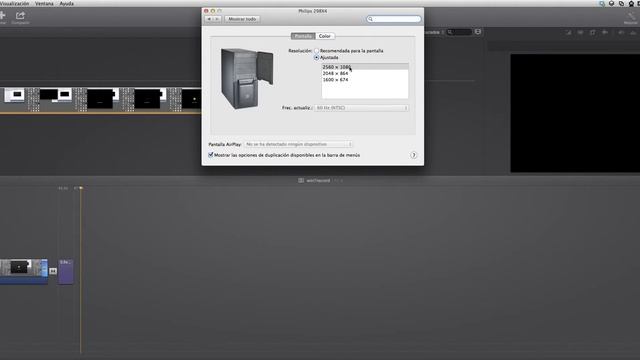
Task: Open the clip filter dropdown left of iMovie search
Action: (x=433, y=32)
